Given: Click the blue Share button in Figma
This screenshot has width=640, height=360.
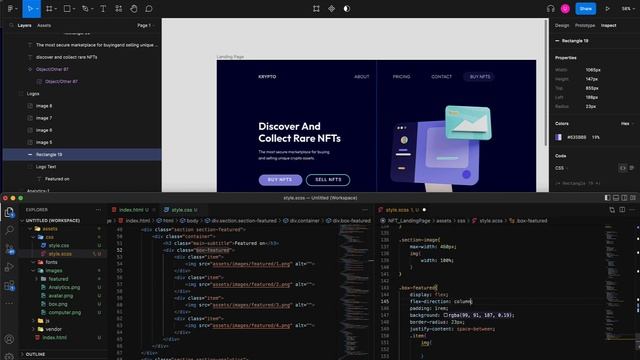Looking at the screenshot, I should (x=586, y=9).
